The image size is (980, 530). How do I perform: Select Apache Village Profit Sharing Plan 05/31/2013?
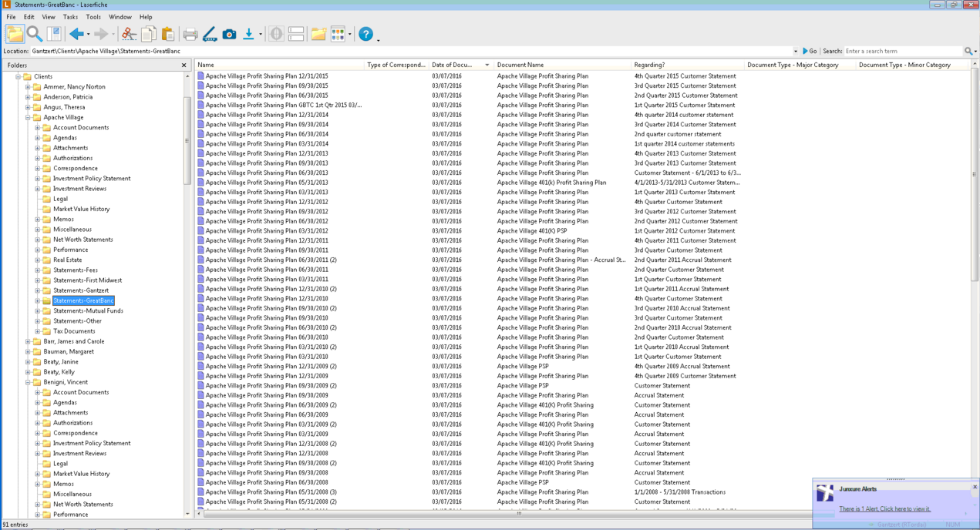point(266,183)
